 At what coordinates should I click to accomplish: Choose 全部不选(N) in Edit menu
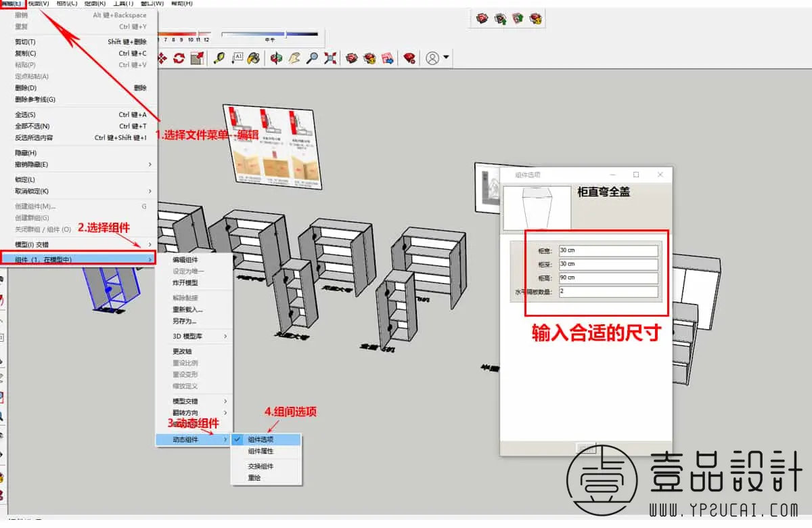(x=80, y=127)
